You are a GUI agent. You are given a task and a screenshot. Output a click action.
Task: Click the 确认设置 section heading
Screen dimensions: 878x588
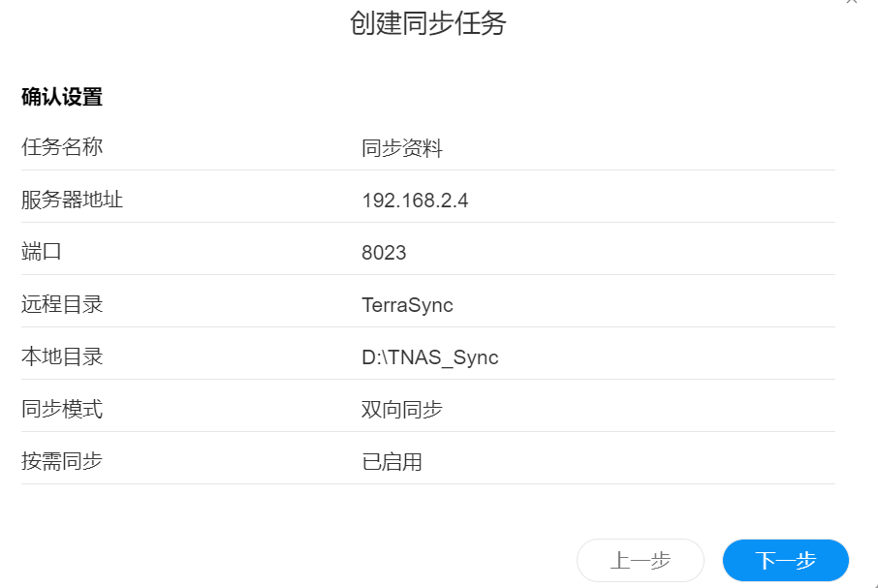pos(62,97)
